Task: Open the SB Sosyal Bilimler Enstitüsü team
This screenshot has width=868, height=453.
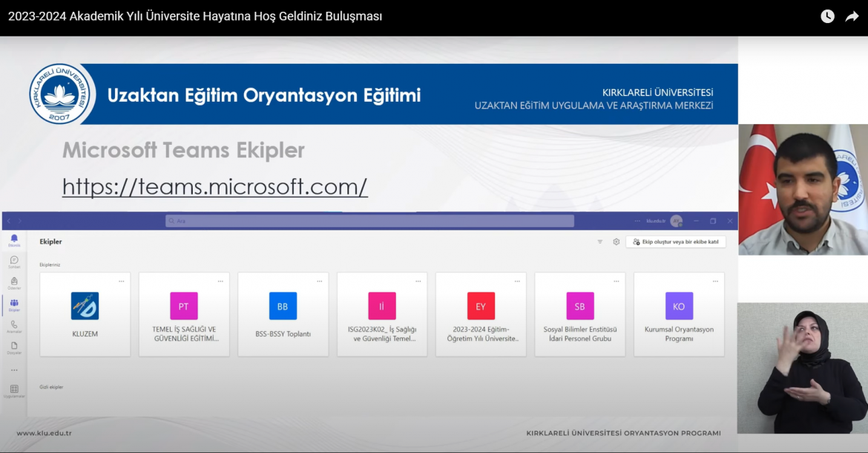Action: coord(580,314)
